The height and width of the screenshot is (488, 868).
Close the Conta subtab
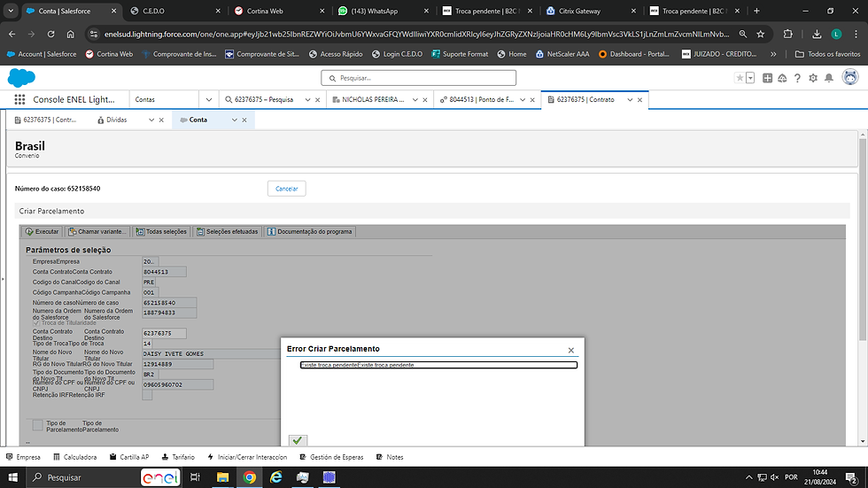point(244,120)
